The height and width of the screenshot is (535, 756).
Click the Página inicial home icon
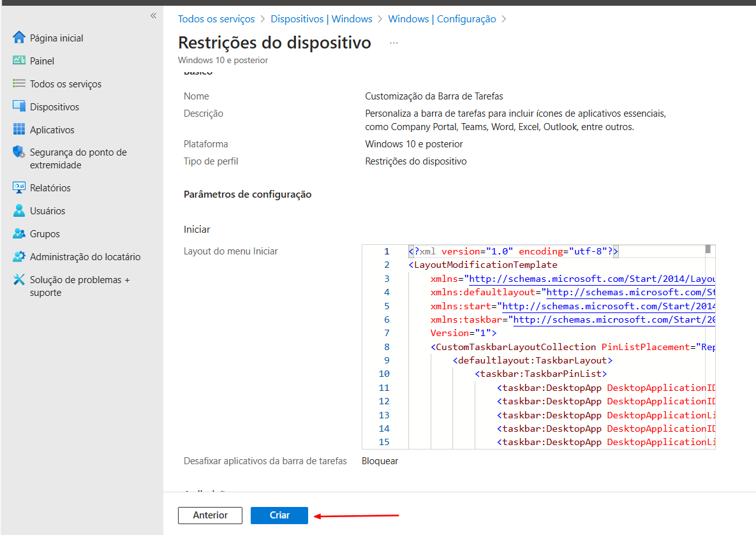[19, 38]
